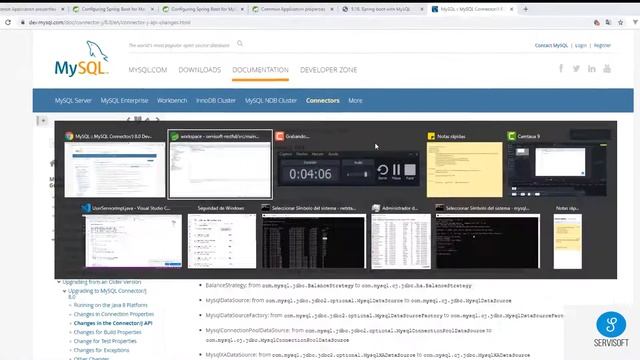Switch to the MySQL Connector/J Chrome window
Image resolution: width=640 pixels, height=360 pixels.
pos(115,170)
